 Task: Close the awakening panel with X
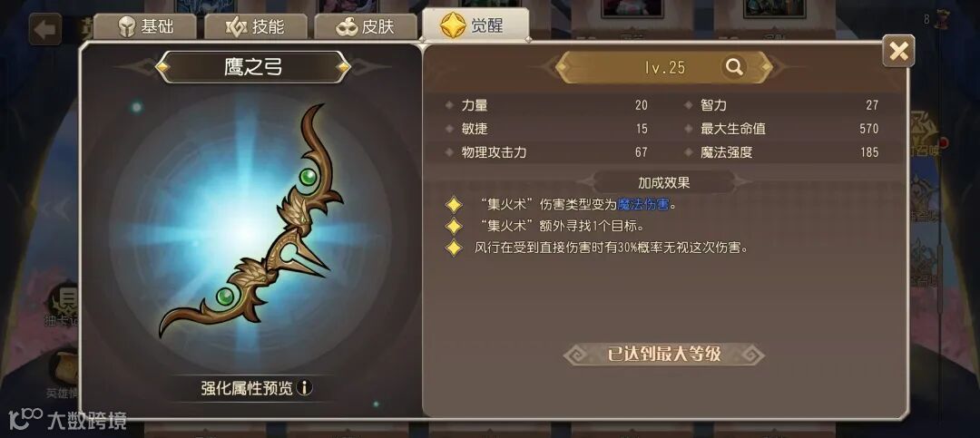click(898, 51)
